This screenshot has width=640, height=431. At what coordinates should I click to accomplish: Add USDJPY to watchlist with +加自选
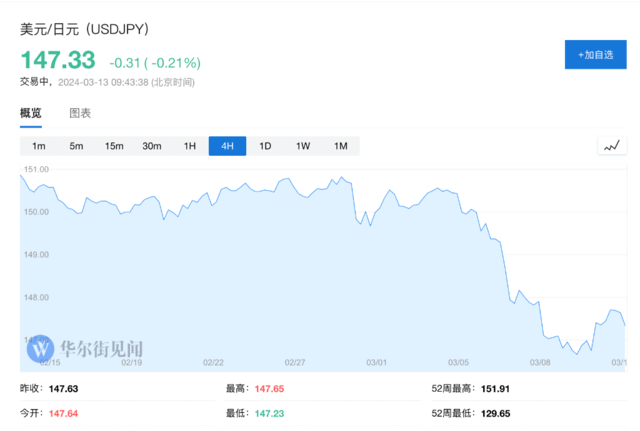[595, 54]
